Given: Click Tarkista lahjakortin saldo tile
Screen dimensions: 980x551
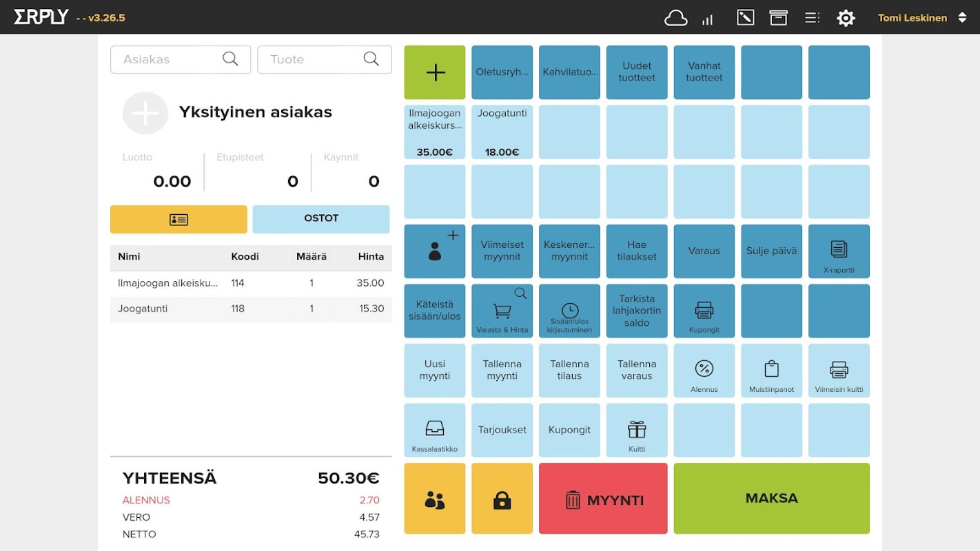Looking at the screenshot, I should point(637,311).
